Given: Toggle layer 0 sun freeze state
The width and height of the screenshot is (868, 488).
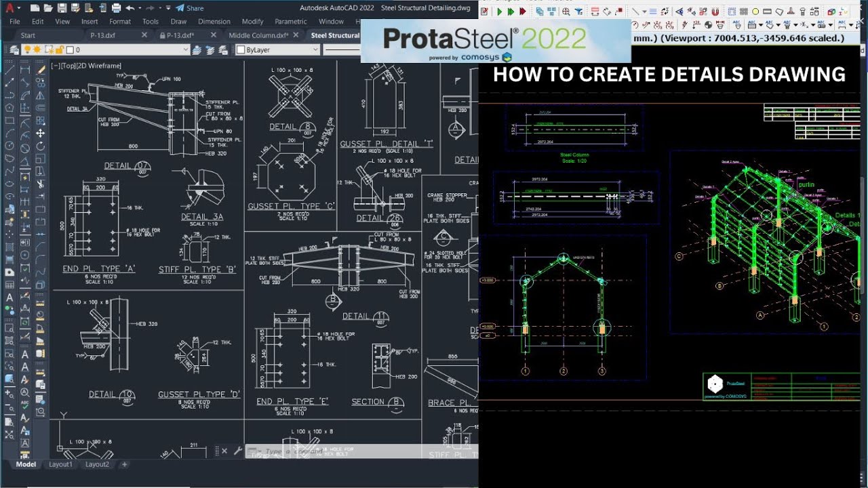Looking at the screenshot, I should click(x=37, y=50).
